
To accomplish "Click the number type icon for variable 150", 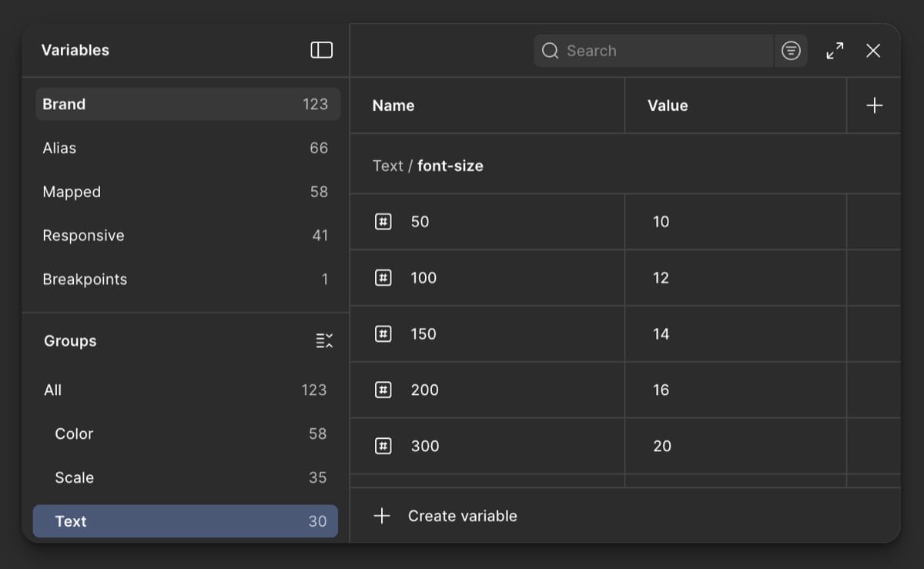I will point(383,334).
